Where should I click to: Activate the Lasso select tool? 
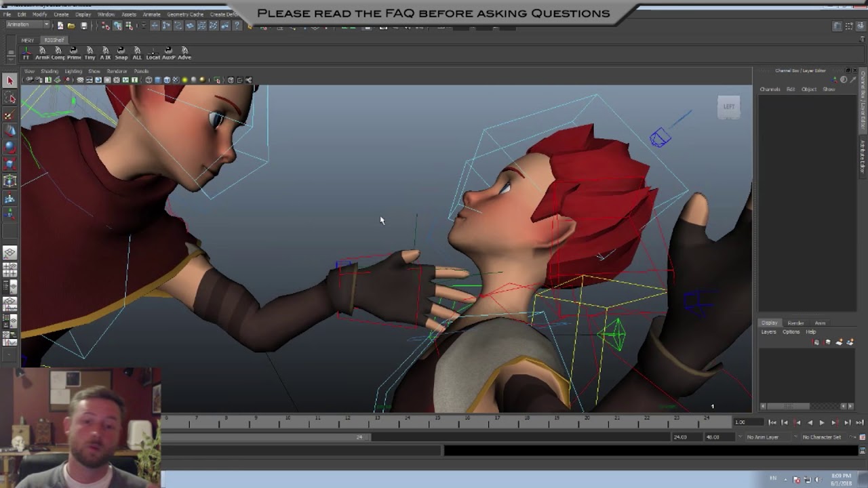pyautogui.click(x=9, y=98)
